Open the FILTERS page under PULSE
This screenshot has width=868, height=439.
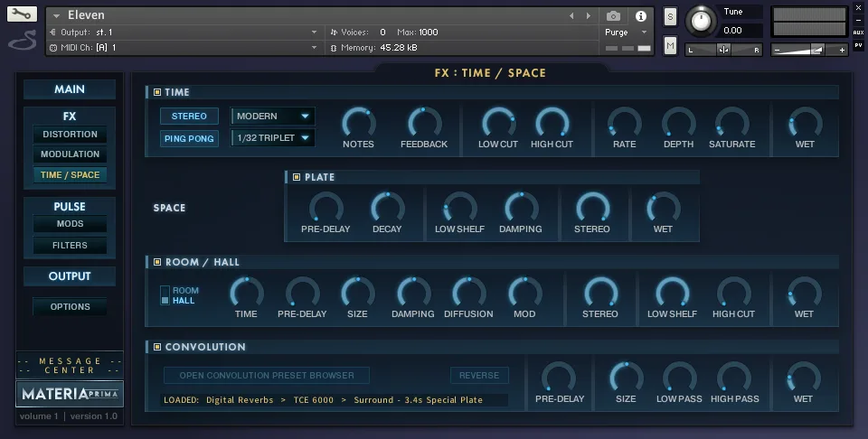click(70, 245)
